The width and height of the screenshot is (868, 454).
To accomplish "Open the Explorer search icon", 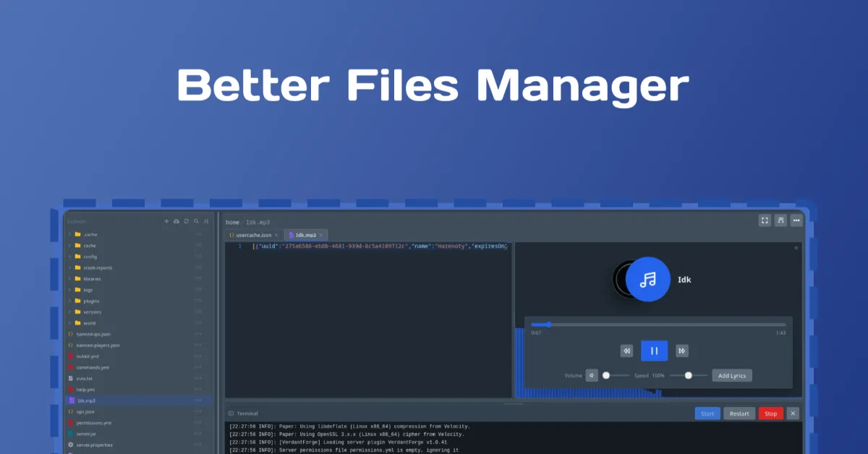I will (x=196, y=221).
